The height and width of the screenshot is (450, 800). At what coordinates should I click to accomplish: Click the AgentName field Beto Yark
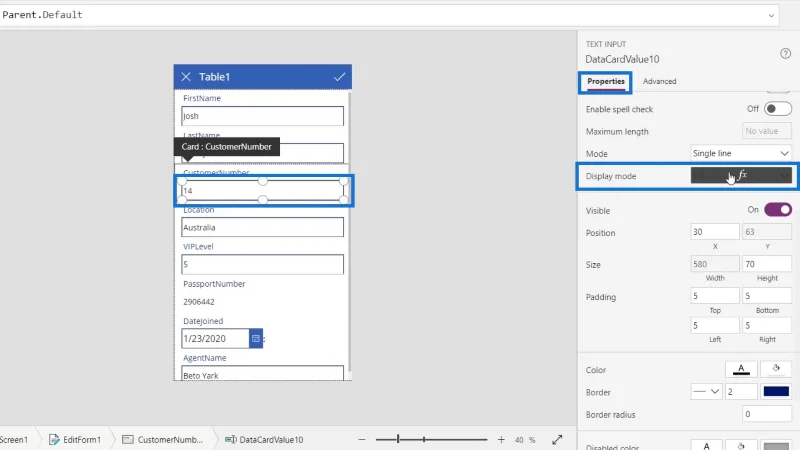pos(262,373)
